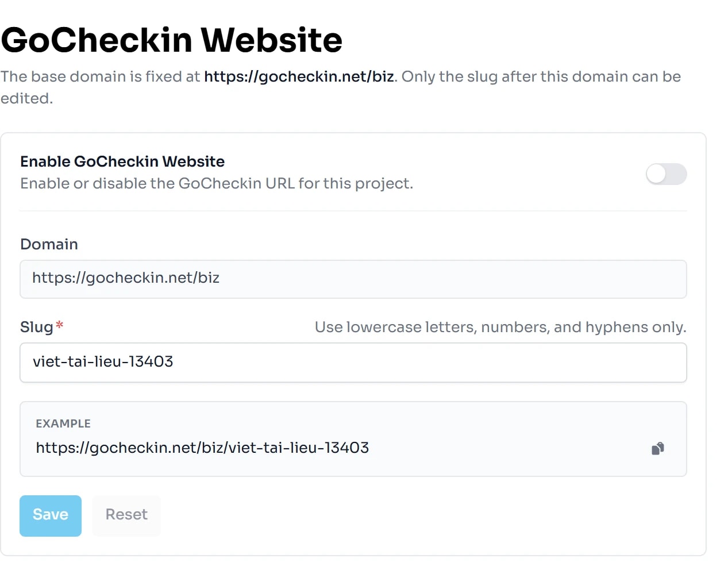Click the hint about lowercase letters and hyphens
This screenshot has width=728, height=570.
(x=500, y=327)
